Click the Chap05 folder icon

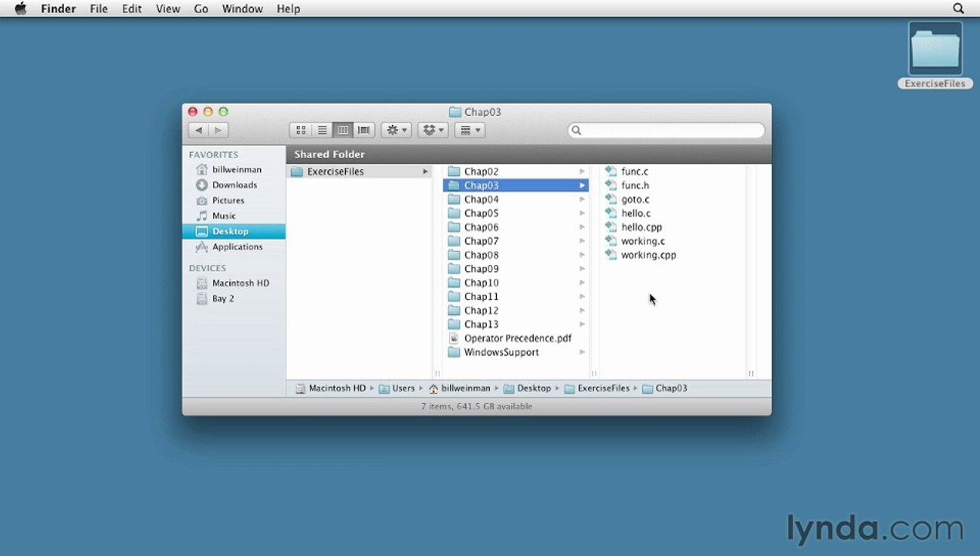(x=454, y=213)
